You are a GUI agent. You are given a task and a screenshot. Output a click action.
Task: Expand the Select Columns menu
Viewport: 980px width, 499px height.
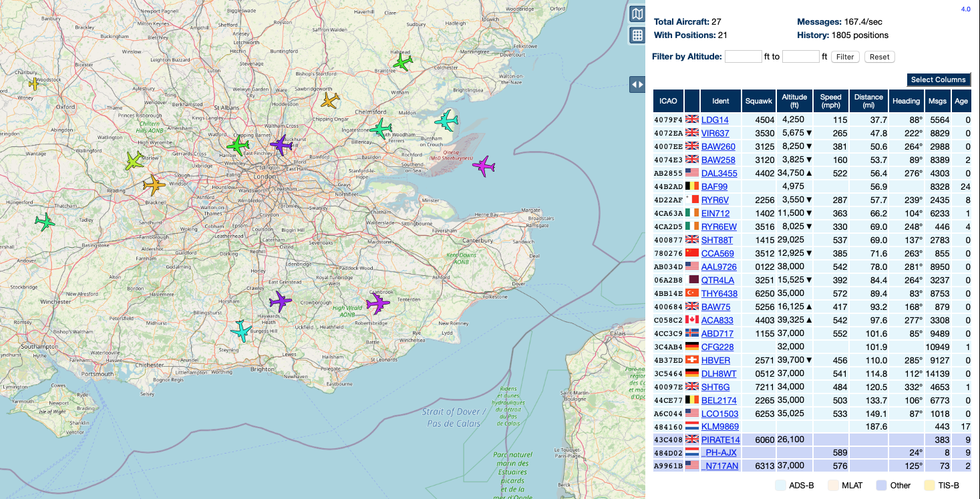938,79
